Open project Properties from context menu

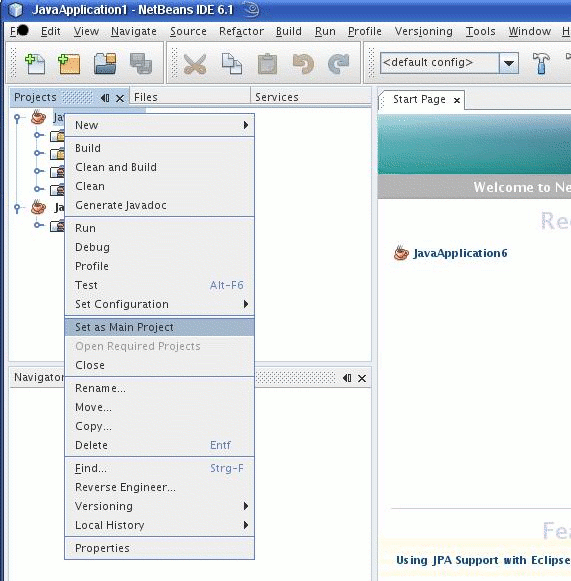(159, 548)
